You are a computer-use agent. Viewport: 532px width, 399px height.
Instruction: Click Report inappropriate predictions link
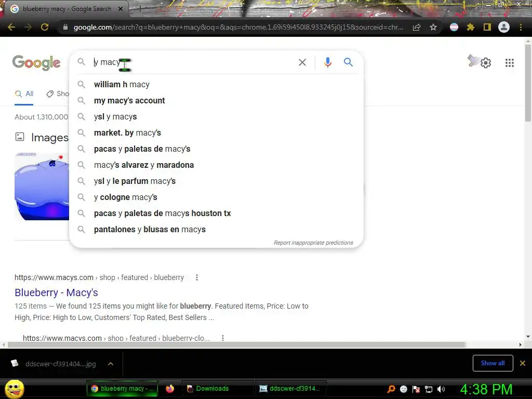point(313,243)
